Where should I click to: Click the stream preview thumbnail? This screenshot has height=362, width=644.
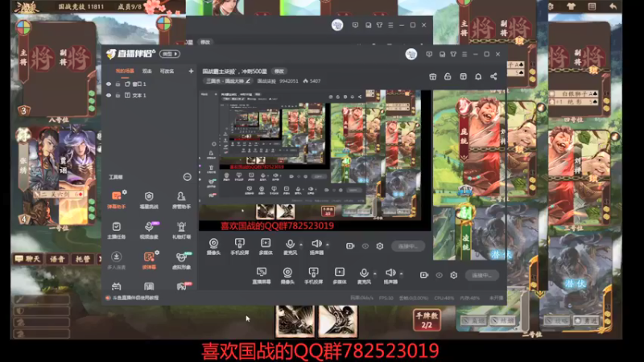click(315, 160)
